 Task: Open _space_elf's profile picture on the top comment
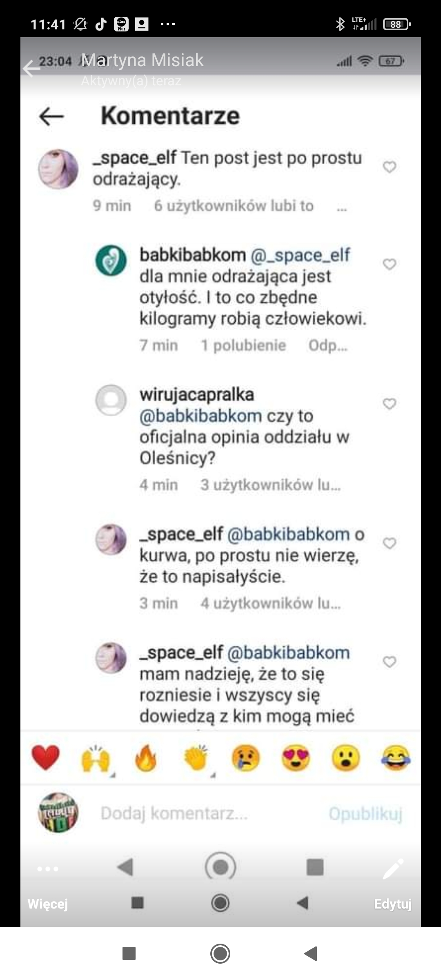(58, 169)
